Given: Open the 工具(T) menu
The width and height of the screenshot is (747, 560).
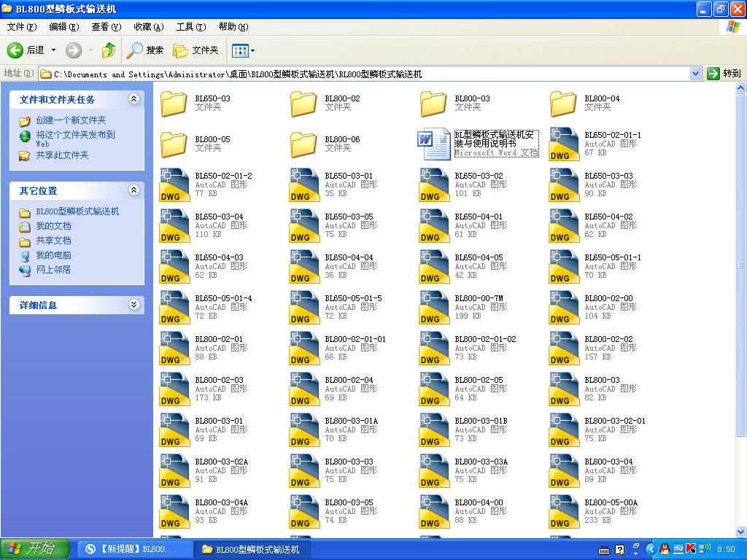Looking at the screenshot, I should 191,27.
